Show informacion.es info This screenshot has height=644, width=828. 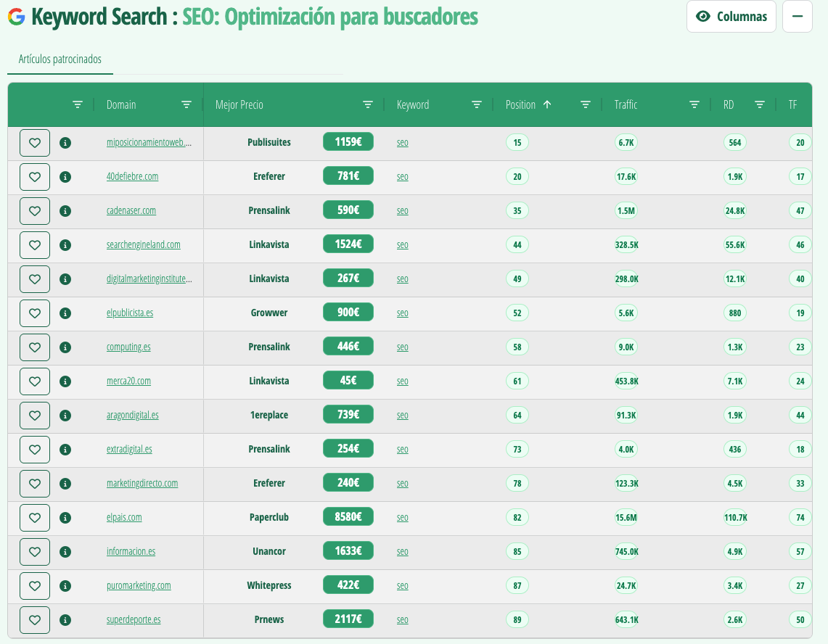click(65, 552)
